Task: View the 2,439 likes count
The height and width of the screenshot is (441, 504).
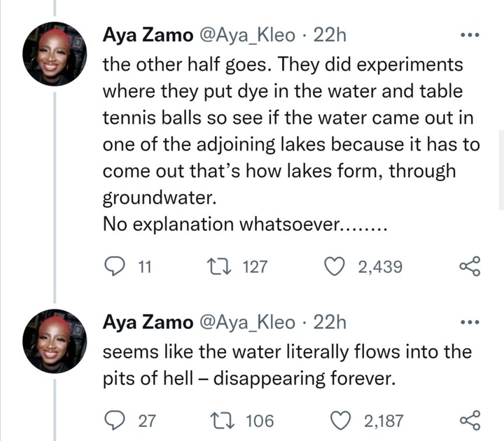Action: pyautogui.click(x=380, y=267)
